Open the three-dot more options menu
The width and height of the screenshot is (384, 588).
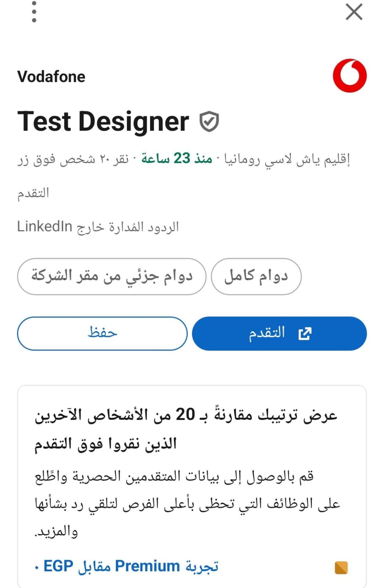point(34,12)
